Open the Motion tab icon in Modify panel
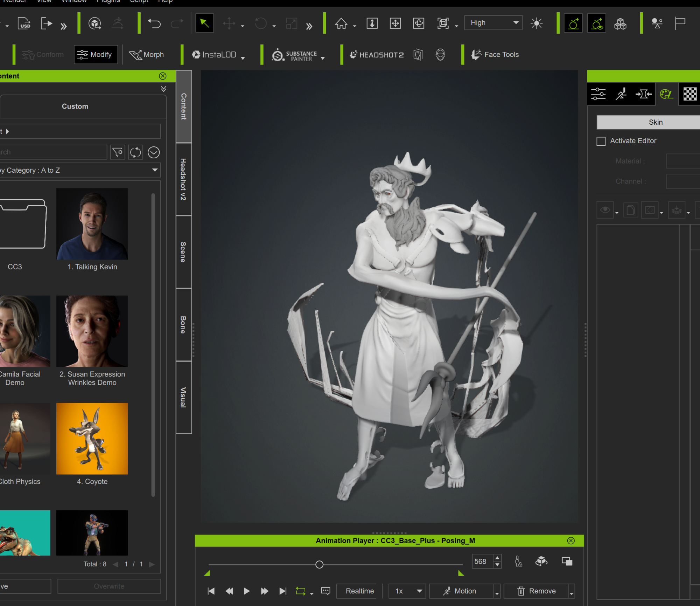 621,94
